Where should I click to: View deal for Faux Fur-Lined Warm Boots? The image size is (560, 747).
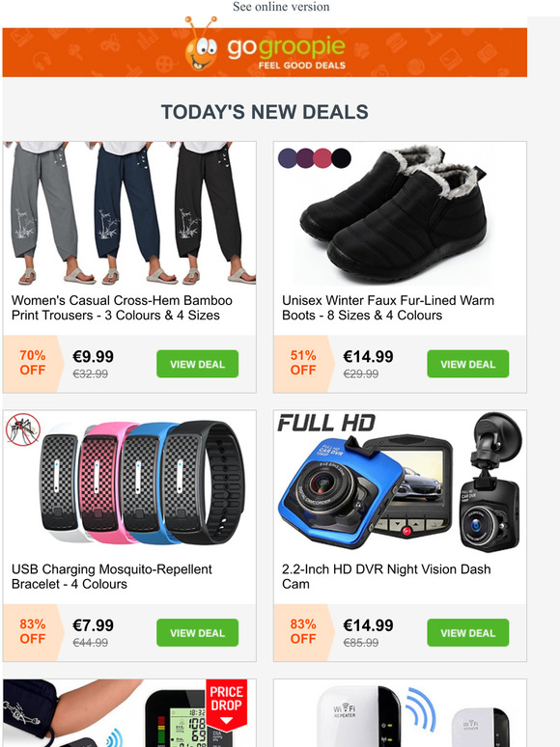(467, 364)
